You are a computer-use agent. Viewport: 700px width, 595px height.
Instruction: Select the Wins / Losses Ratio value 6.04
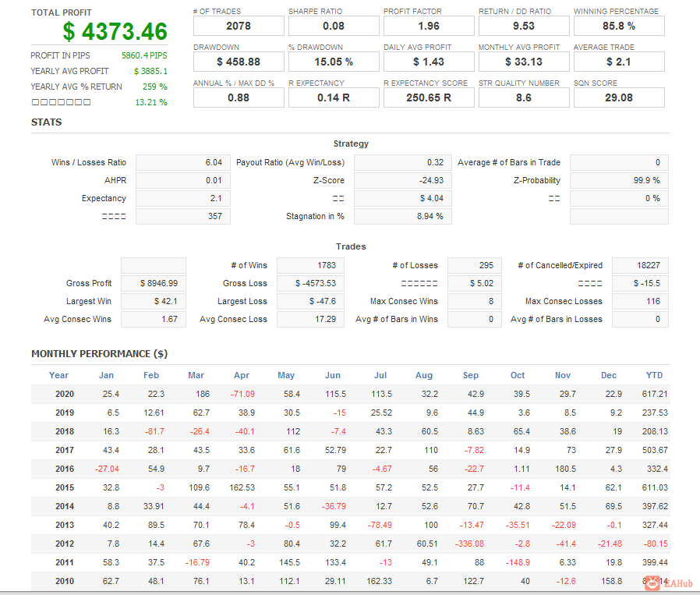point(183,163)
